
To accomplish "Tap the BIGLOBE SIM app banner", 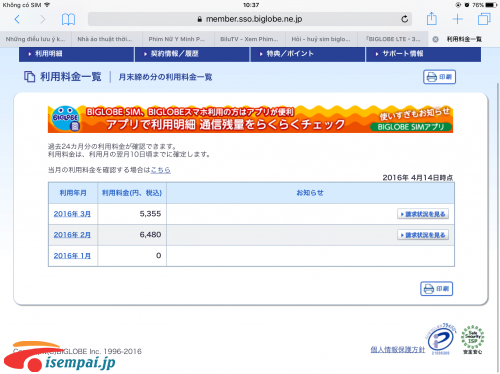I will 250,119.
